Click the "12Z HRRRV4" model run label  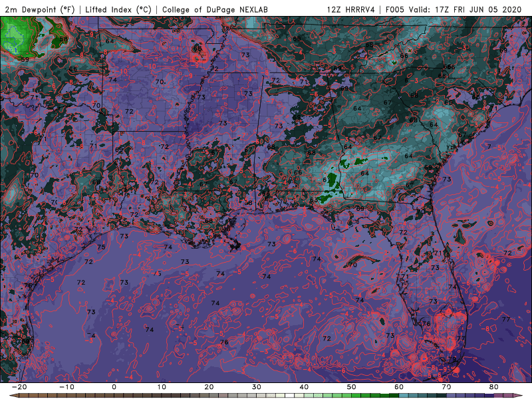click(x=351, y=10)
